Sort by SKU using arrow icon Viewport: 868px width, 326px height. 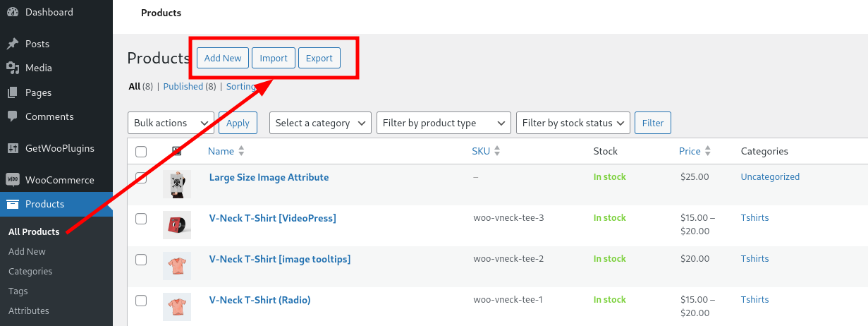pos(496,151)
